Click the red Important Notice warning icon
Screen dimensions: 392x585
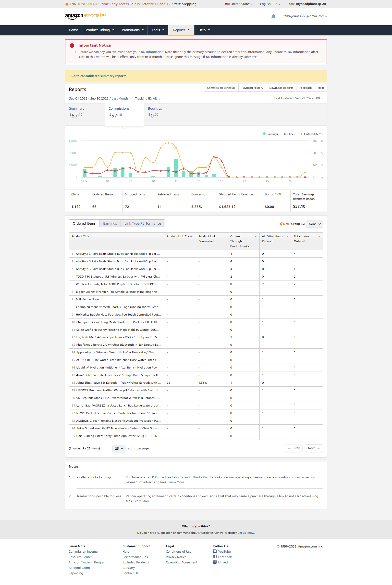(x=72, y=46)
